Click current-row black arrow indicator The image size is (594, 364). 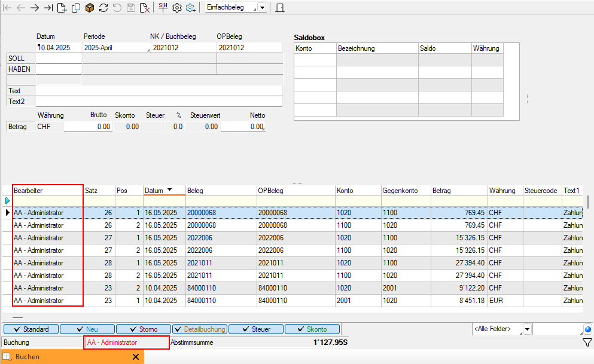(7, 213)
